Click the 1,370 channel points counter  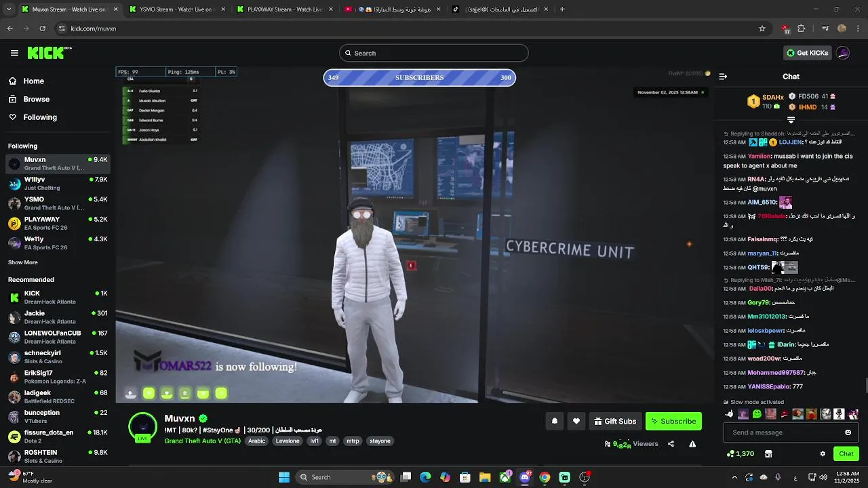(x=741, y=453)
